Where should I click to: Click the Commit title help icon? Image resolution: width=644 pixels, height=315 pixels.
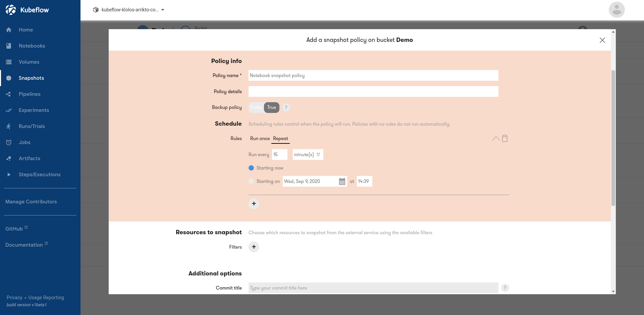[x=505, y=288]
